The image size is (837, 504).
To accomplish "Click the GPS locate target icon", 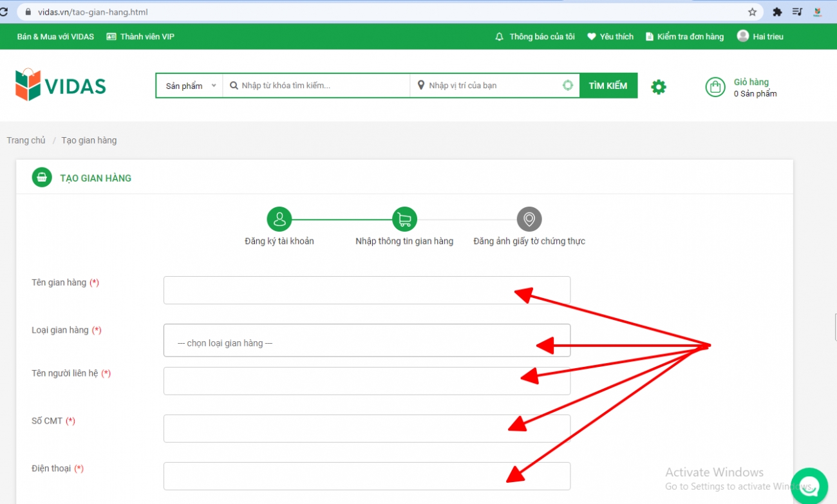I will 567,86.
